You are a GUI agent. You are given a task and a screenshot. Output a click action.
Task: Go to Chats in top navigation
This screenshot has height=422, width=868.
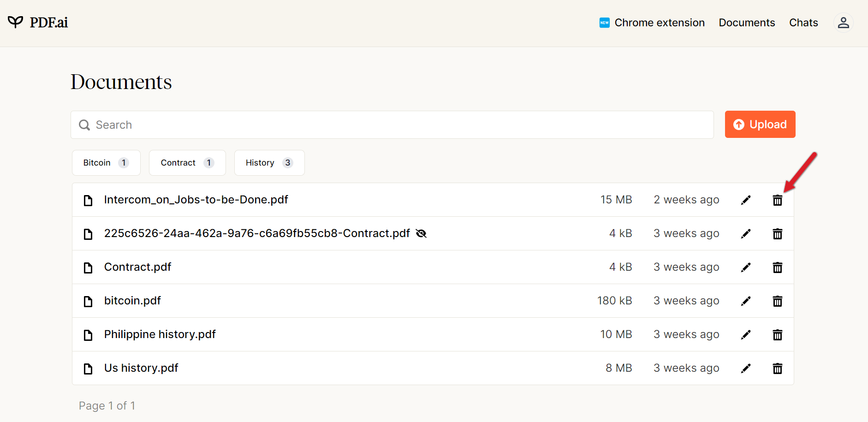click(x=803, y=23)
